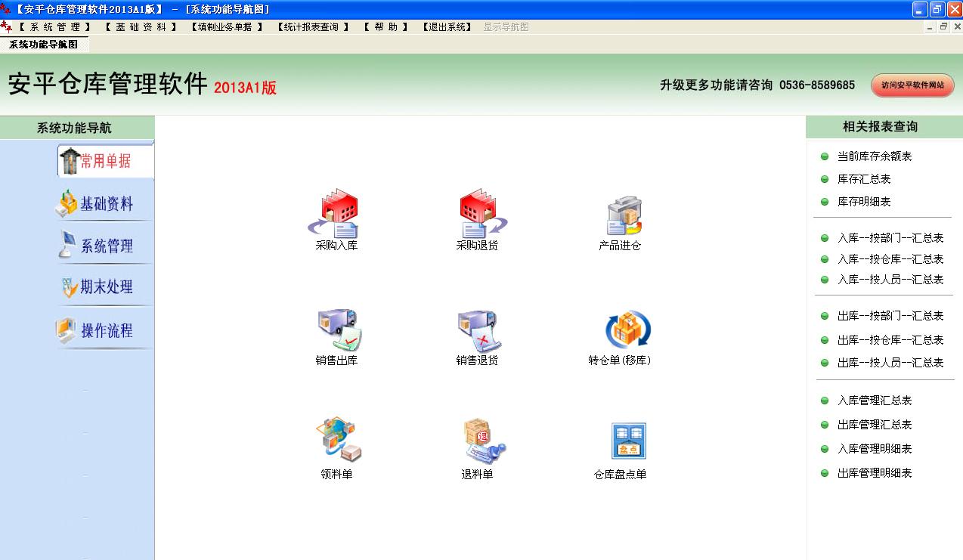Image resolution: width=963 pixels, height=560 pixels.
Task: Click the 安平仓库管理软件 banner title
Action: (x=108, y=83)
